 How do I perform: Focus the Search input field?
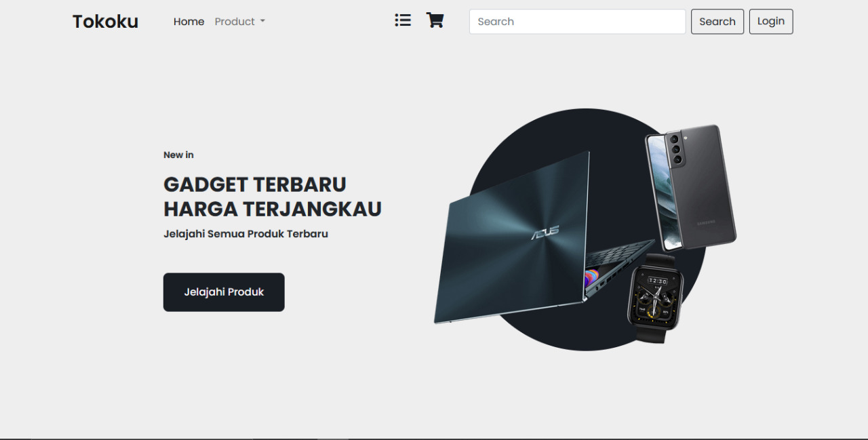click(577, 22)
